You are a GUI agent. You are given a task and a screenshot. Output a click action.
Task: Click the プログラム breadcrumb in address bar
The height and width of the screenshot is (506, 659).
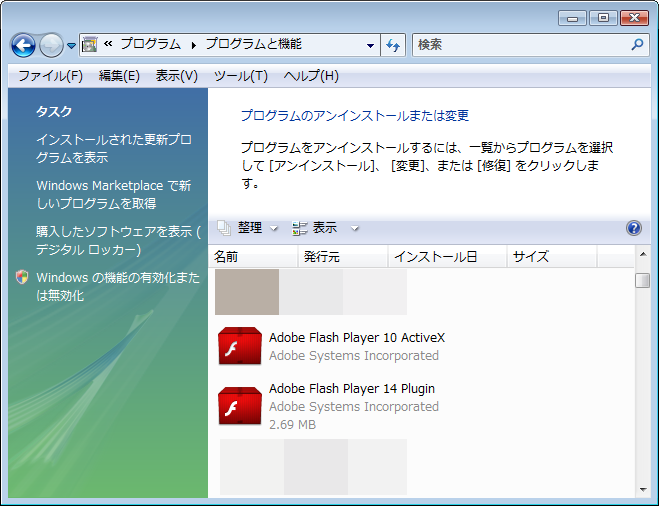(151, 44)
